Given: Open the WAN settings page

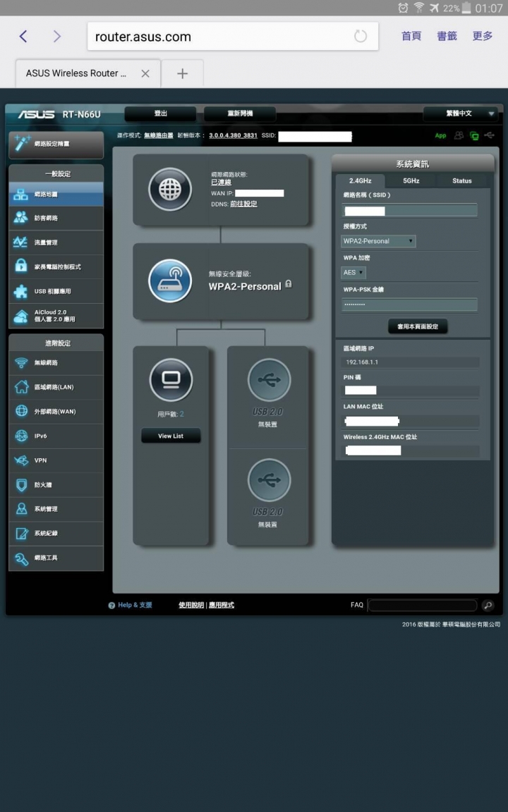Looking at the screenshot, I should pos(56,411).
